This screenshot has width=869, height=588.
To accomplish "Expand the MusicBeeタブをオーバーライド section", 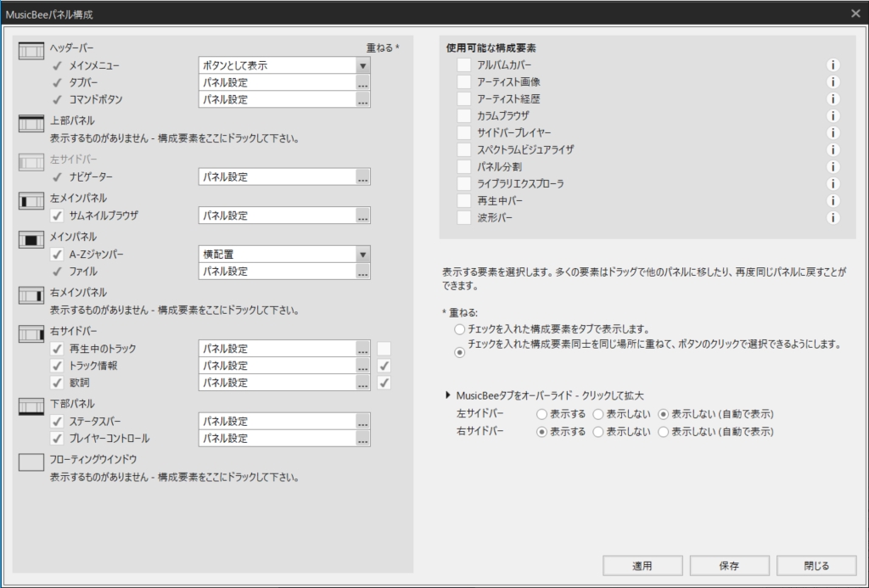I will [x=446, y=393].
